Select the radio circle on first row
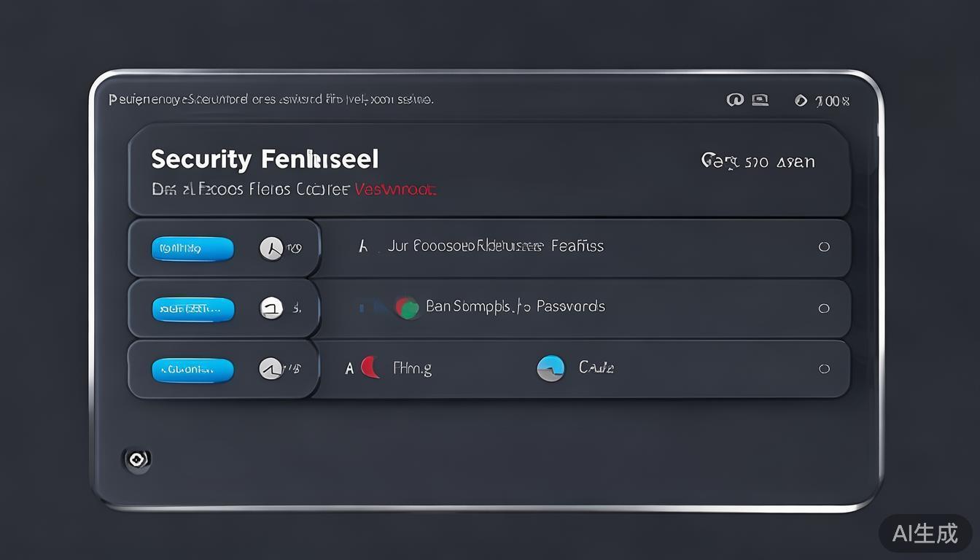The height and width of the screenshot is (560, 980). tap(824, 246)
